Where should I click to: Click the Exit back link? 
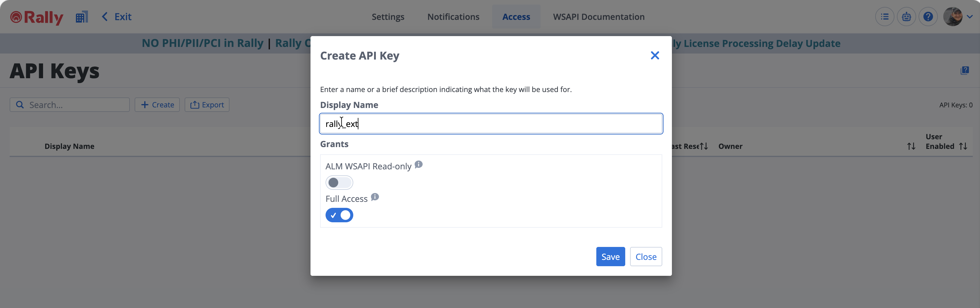(x=117, y=17)
